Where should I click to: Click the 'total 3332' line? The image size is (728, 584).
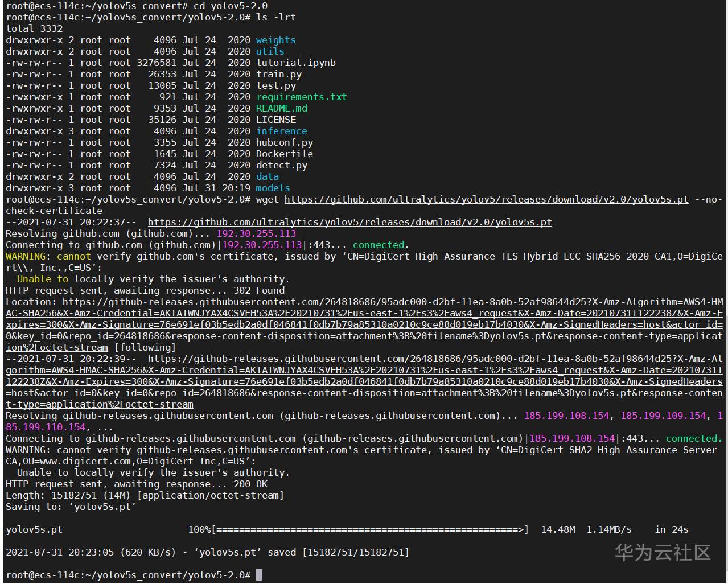[34, 28]
